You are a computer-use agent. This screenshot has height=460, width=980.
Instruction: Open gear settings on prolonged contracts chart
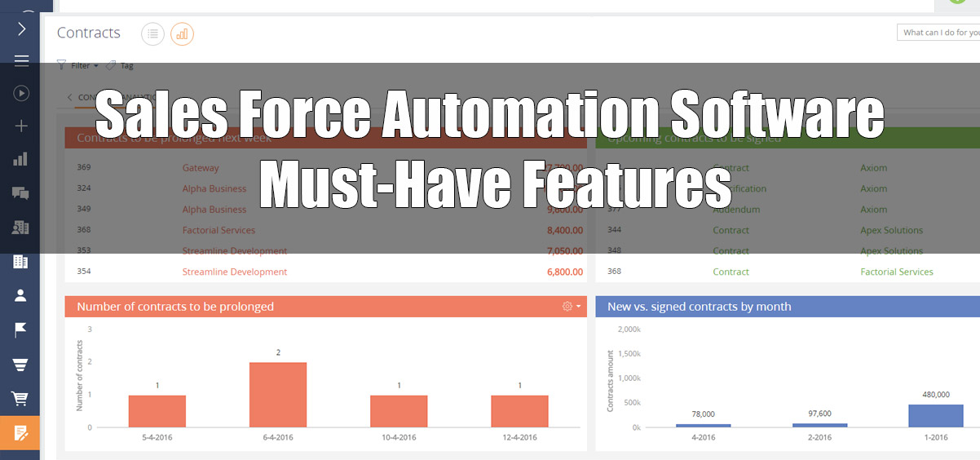571,307
